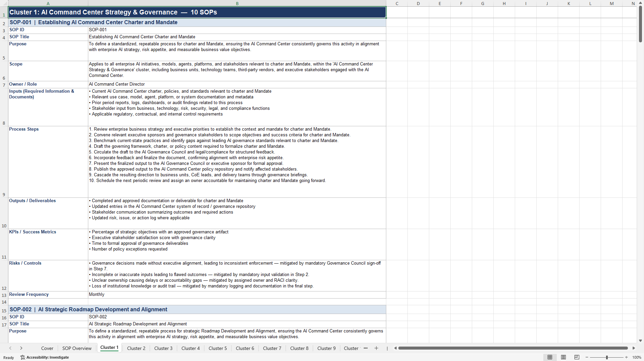644x361 pixels.
Task: Click the Ready status indicator
Action: point(9,357)
